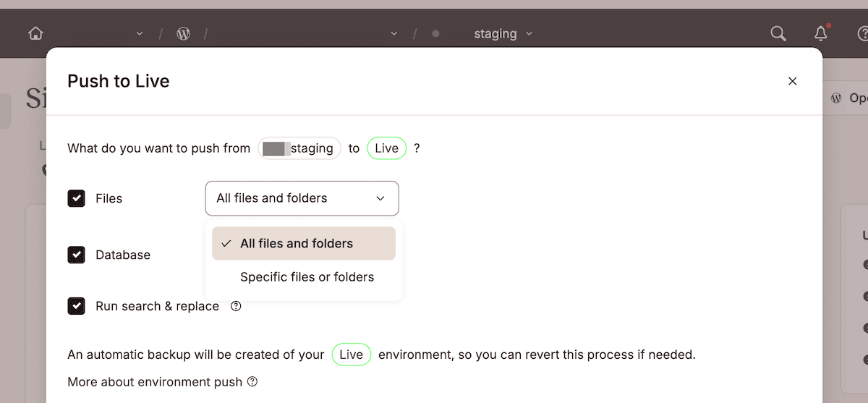Choose Specific files or folders option
The height and width of the screenshot is (403, 868).
[307, 277]
